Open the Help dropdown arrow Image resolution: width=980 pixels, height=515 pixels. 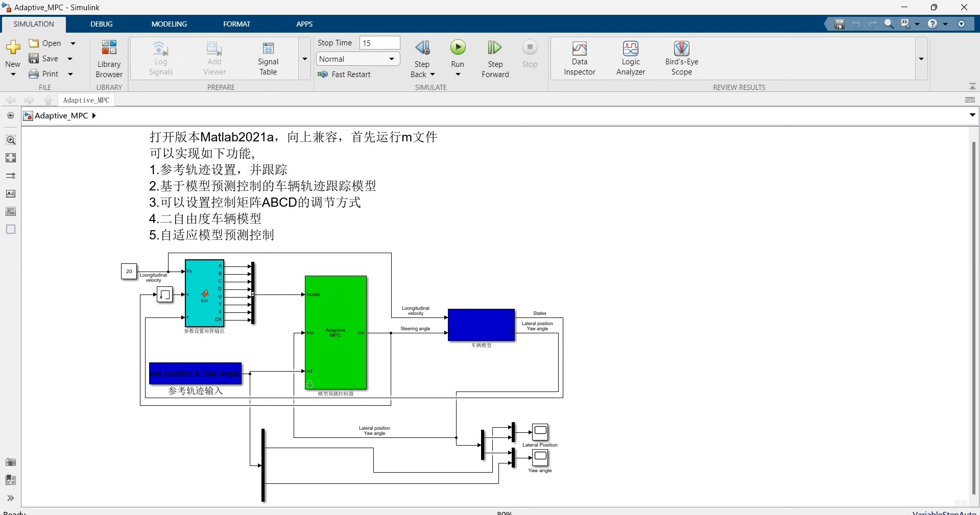945,24
